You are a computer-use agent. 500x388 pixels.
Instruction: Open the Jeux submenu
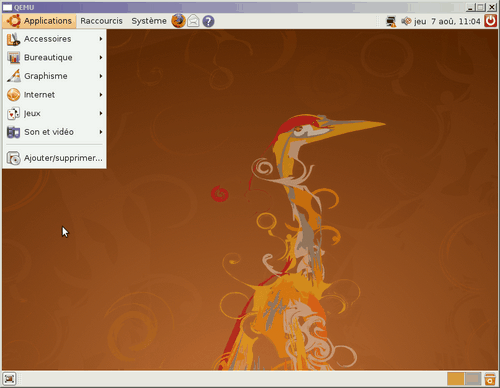(x=54, y=114)
